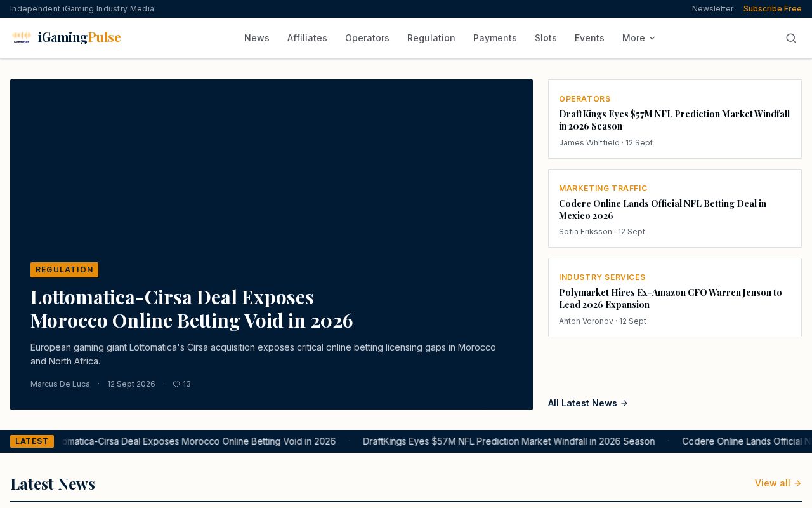
Task: Click arrow icon beside View all
Action: click(x=797, y=483)
